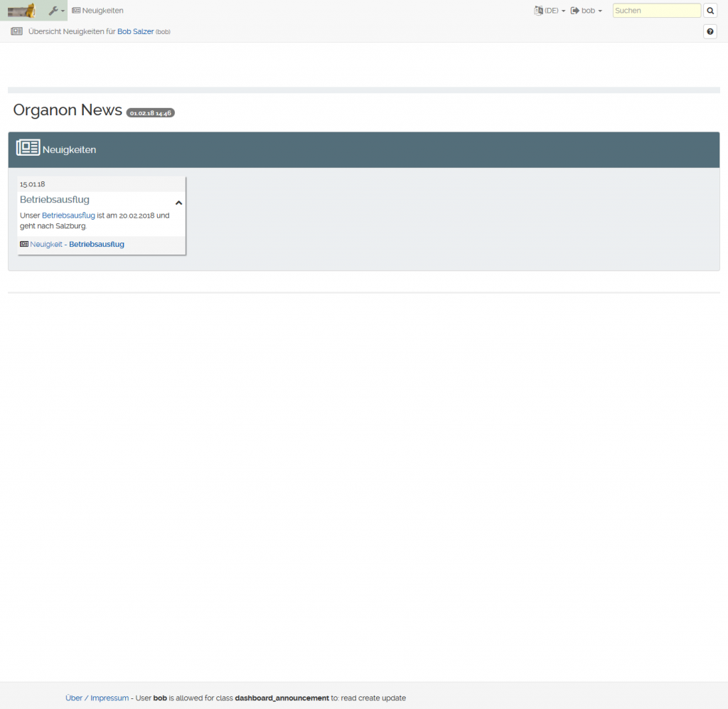The height and width of the screenshot is (709, 728).
Task: Click the magnifier search button
Action: click(710, 11)
